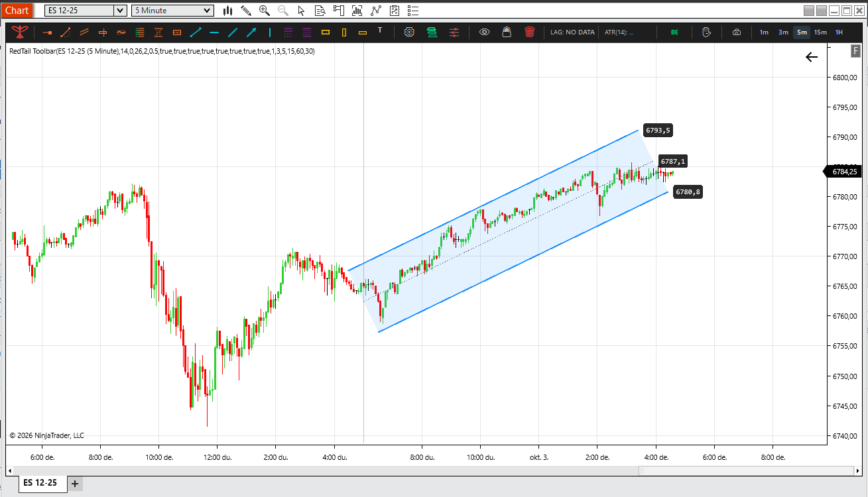Image resolution: width=868 pixels, height=497 pixels.
Task: Open the RedTail settings gear icon
Action: [409, 32]
